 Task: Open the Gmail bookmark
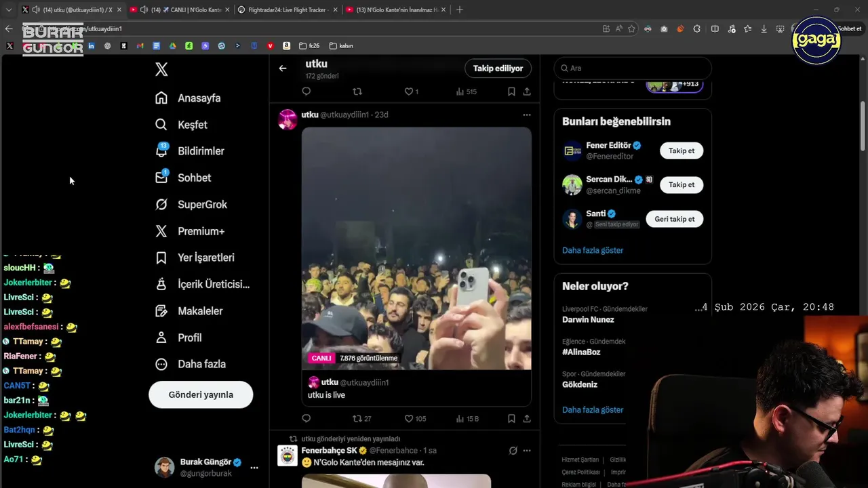tap(140, 46)
